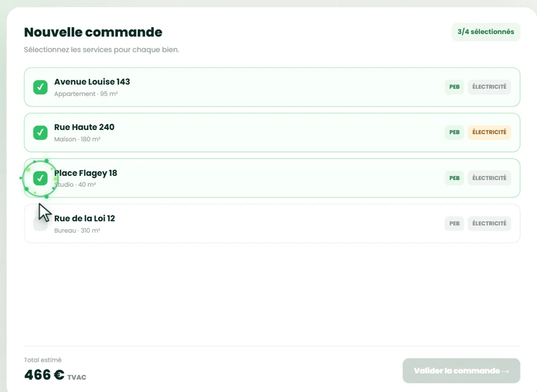This screenshot has width=537, height=392.
Task: Enable Électricité for Rue de la Loi 12
Action: tap(489, 223)
